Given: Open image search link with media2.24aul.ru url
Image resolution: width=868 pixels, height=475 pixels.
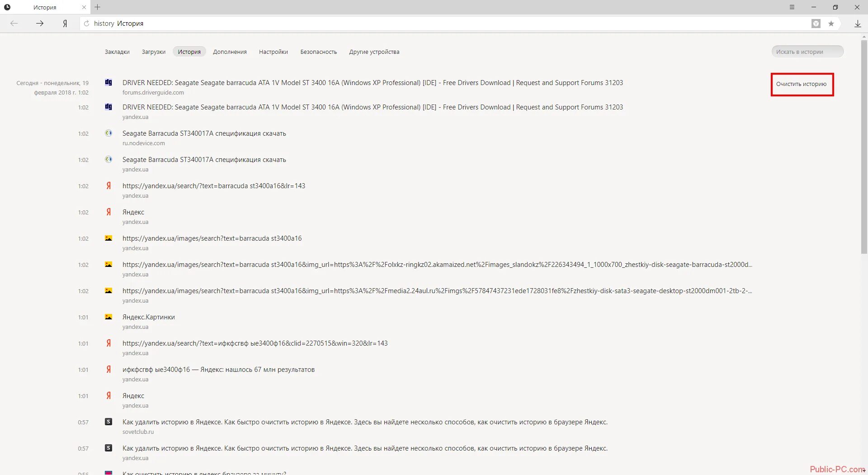Looking at the screenshot, I should (x=437, y=291).
